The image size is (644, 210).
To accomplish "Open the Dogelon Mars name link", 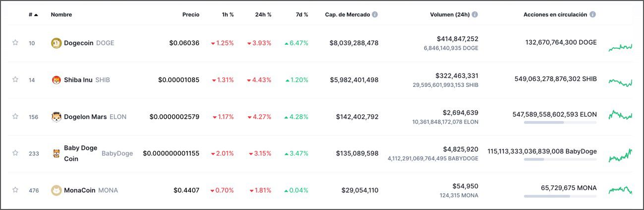I will [85, 117].
